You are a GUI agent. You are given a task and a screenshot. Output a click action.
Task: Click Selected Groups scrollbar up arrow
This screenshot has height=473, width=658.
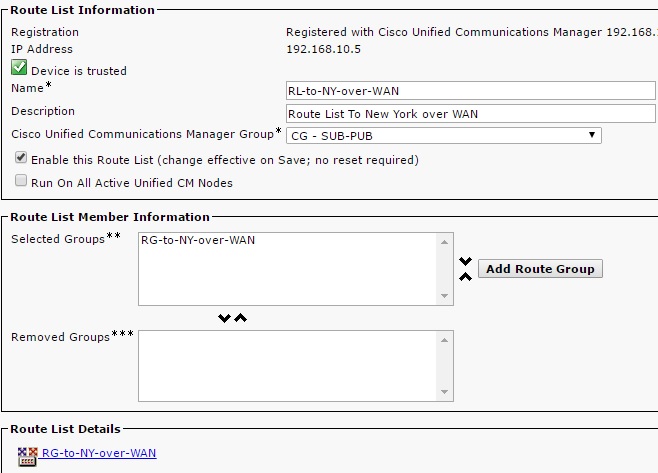(x=444, y=242)
